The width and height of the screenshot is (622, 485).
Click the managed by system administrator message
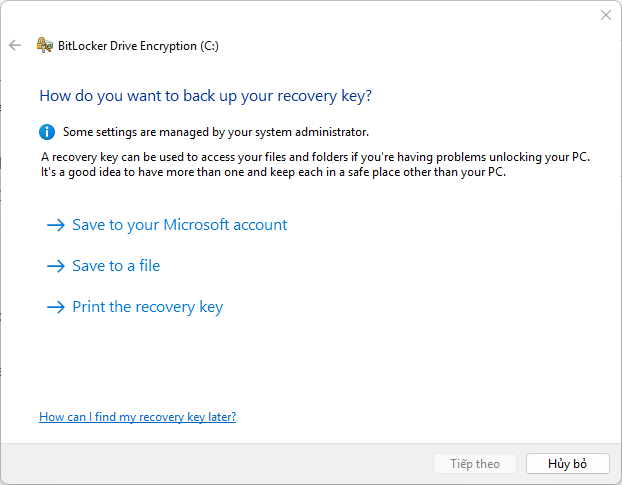pyautogui.click(x=216, y=132)
